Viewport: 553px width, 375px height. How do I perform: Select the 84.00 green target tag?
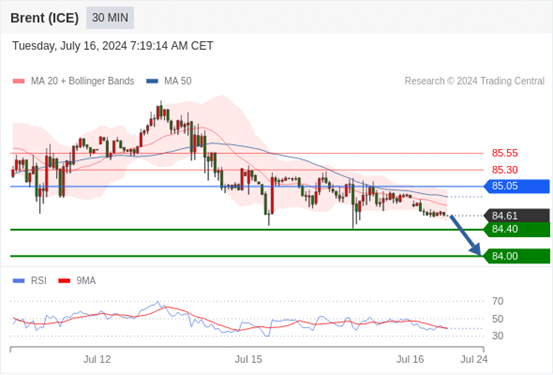tap(516, 256)
